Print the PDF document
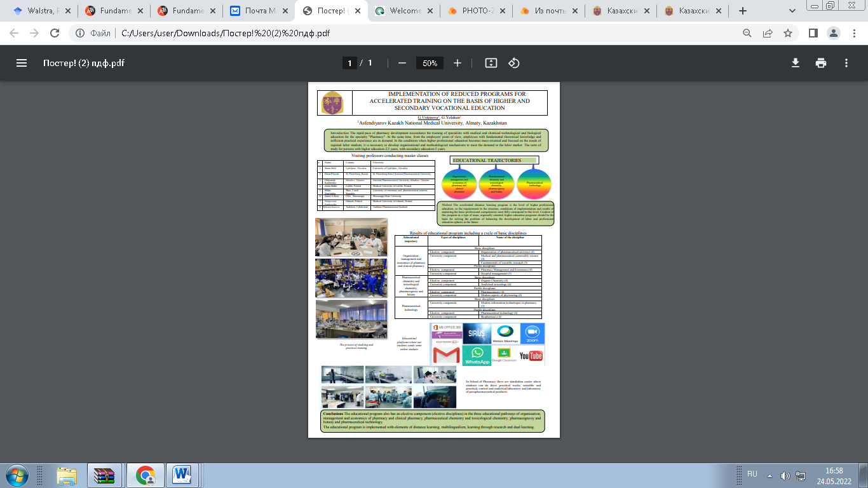 click(821, 63)
